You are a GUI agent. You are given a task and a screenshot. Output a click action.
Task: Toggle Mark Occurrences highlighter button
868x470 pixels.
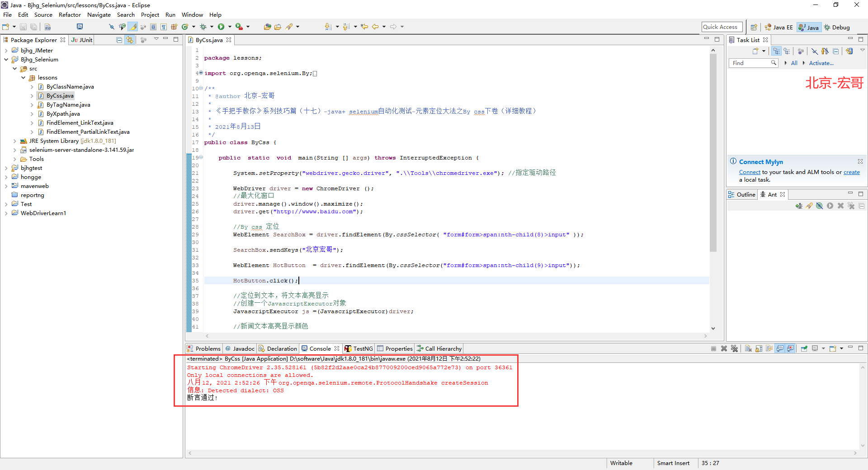tap(133, 27)
